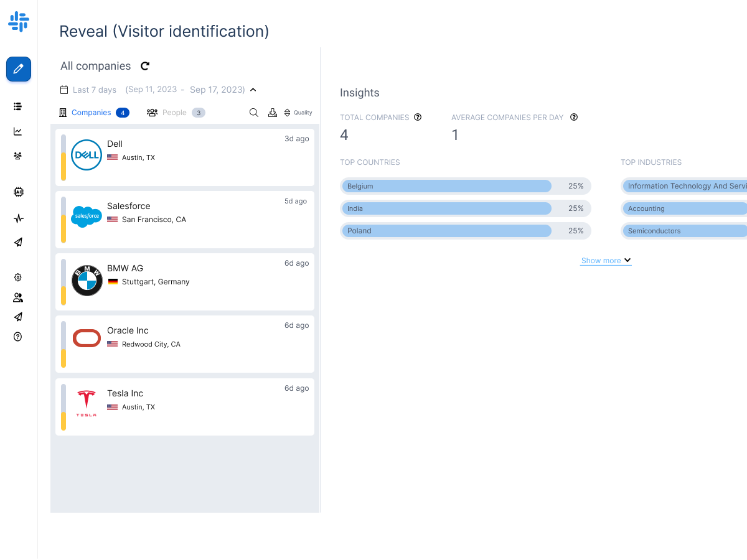The width and height of the screenshot is (747, 560).
Task: Click the "5d ago" timestamp on Salesforce
Action: click(x=297, y=201)
